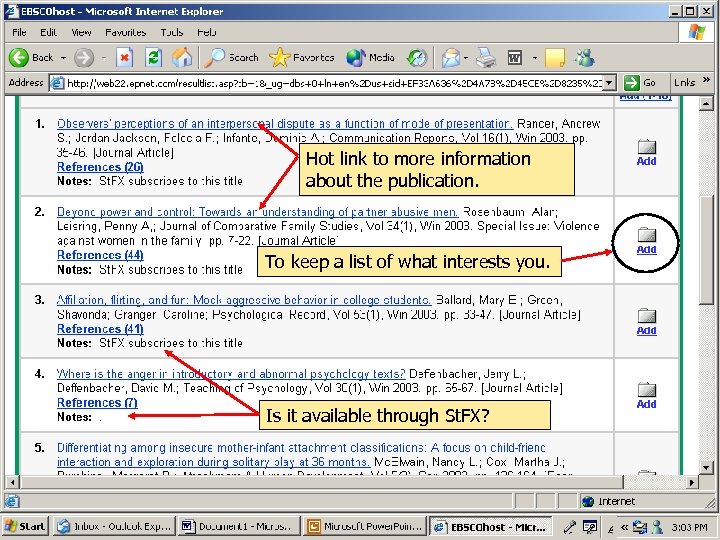This screenshot has width=720, height=540.
Task: Add result 4 to folder
Action: [x=647, y=396]
